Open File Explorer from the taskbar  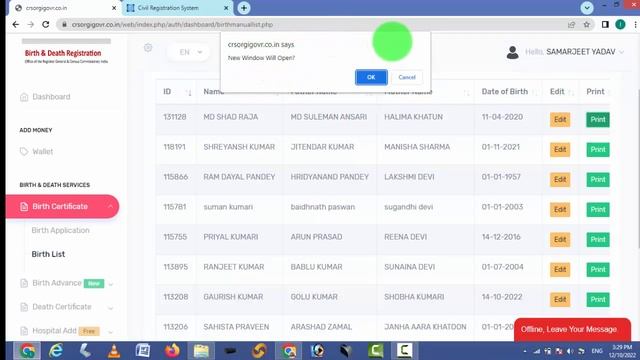click(x=201, y=351)
